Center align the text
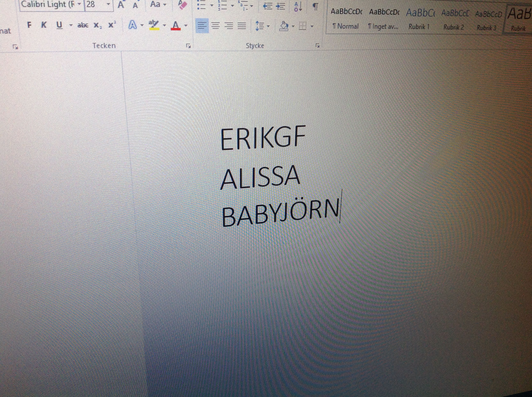The height and width of the screenshot is (397, 532). [216, 25]
